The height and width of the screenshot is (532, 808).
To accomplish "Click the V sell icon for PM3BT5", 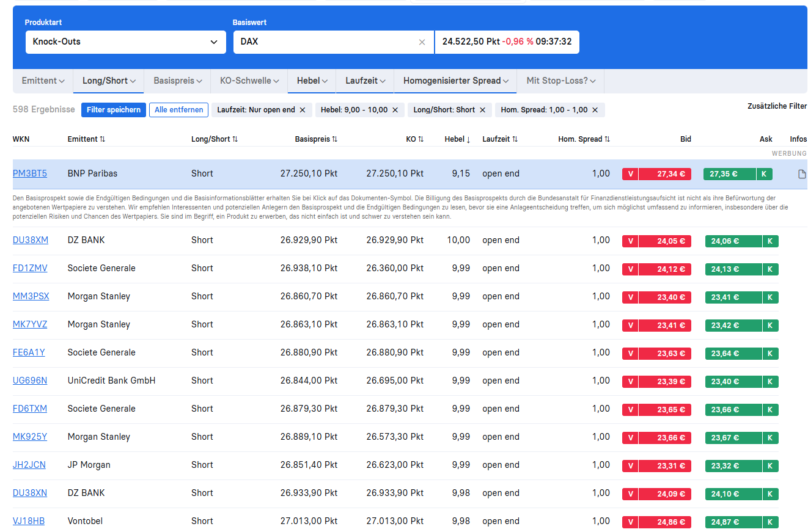I will [630, 174].
